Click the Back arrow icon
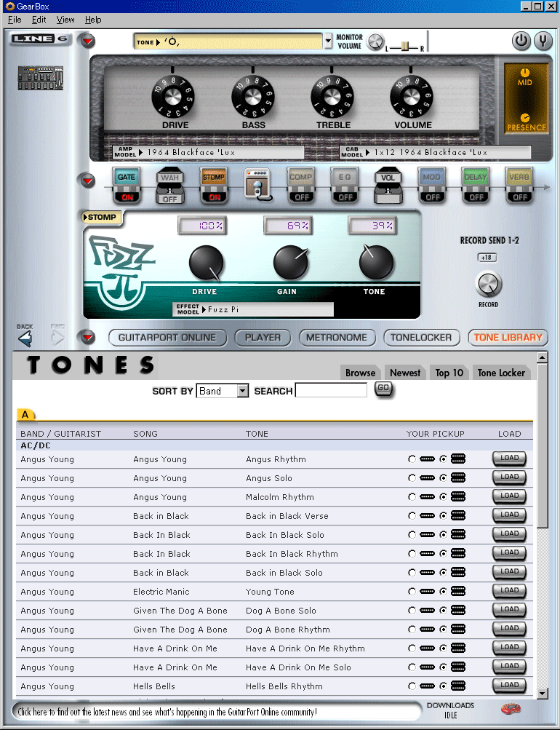 coord(25,338)
